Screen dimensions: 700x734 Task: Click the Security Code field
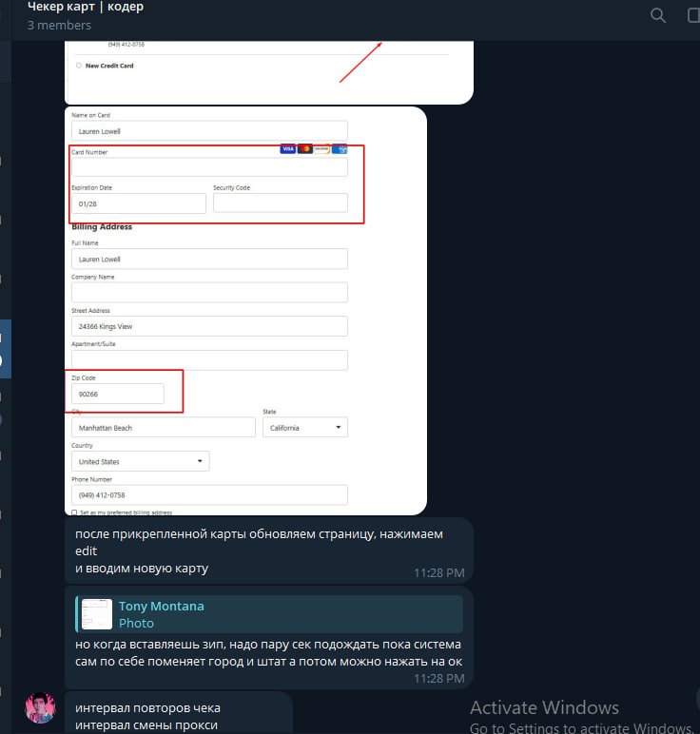click(x=280, y=203)
